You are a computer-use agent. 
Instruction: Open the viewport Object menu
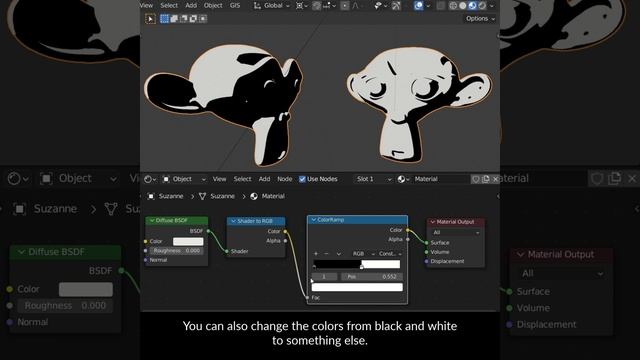click(213, 6)
